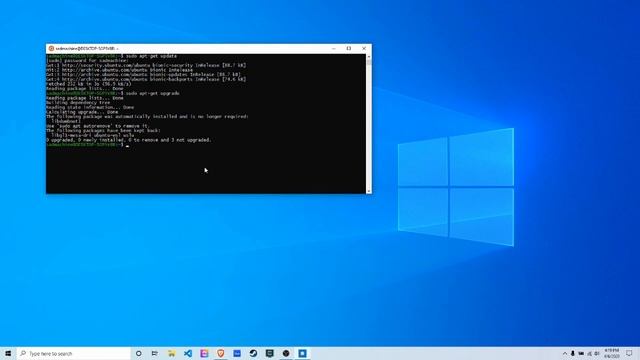Click the bionic-security InRelease line
The height and width of the screenshot is (360, 640).
tap(146, 65)
